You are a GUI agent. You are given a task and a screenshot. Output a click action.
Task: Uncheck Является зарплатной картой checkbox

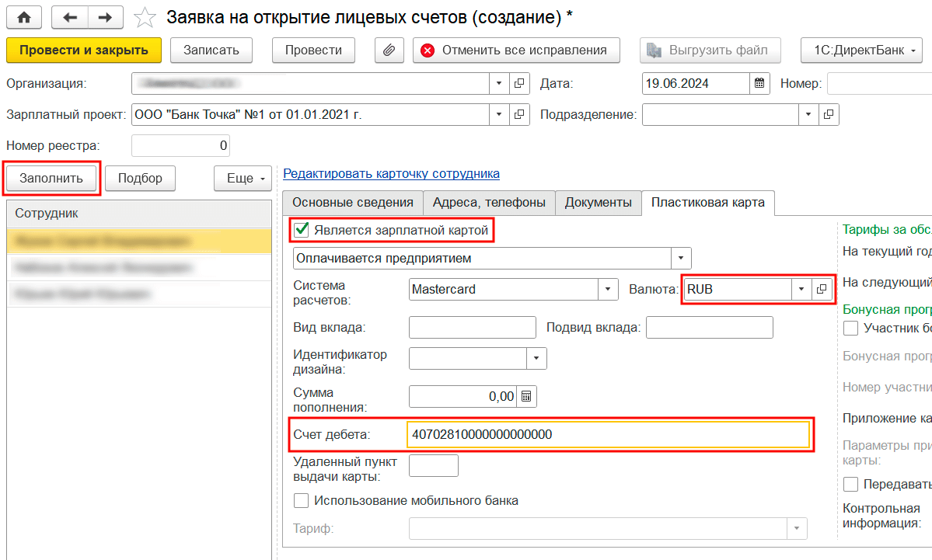(301, 230)
